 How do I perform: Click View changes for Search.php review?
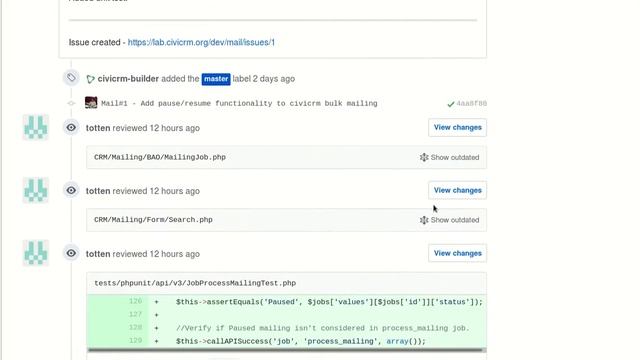pyautogui.click(x=457, y=190)
